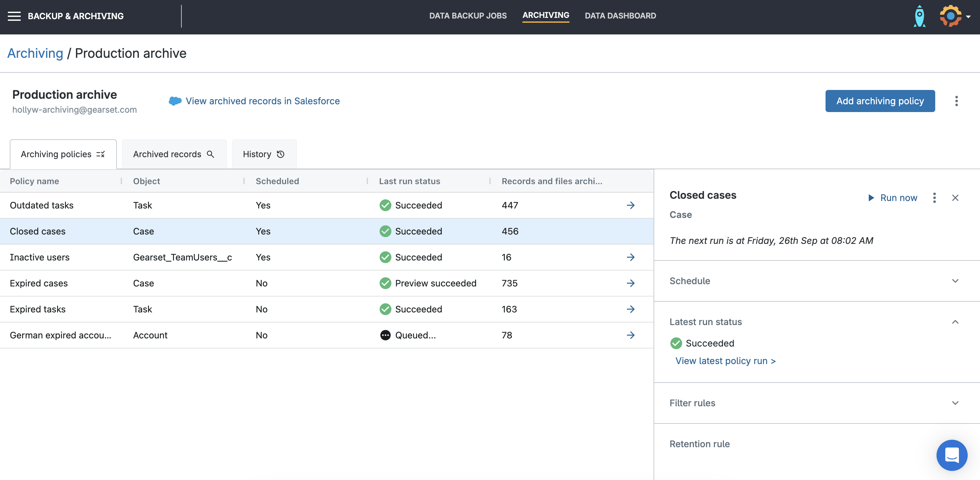Go to Data Backup Jobs menu
980x480 pixels.
[468, 16]
